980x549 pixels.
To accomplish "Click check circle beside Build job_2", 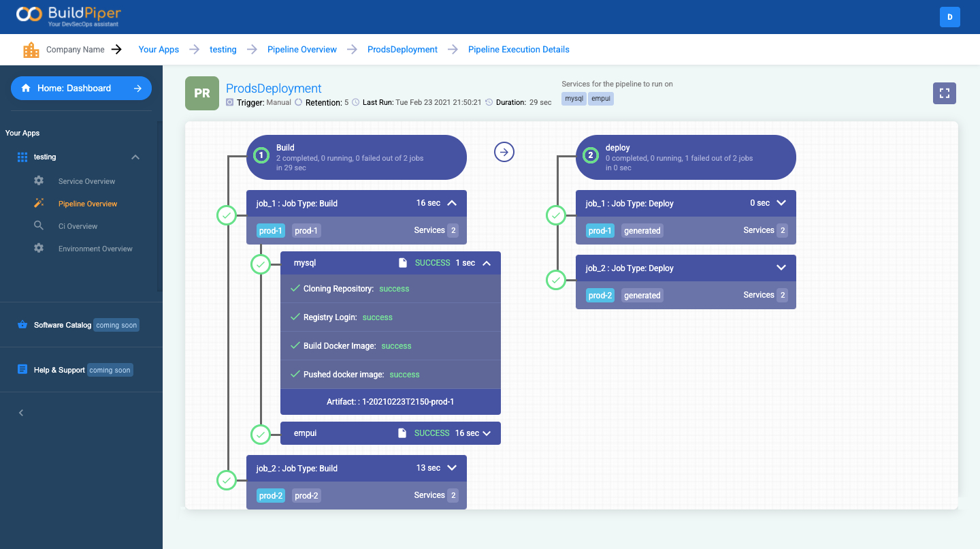I will tap(227, 480).
